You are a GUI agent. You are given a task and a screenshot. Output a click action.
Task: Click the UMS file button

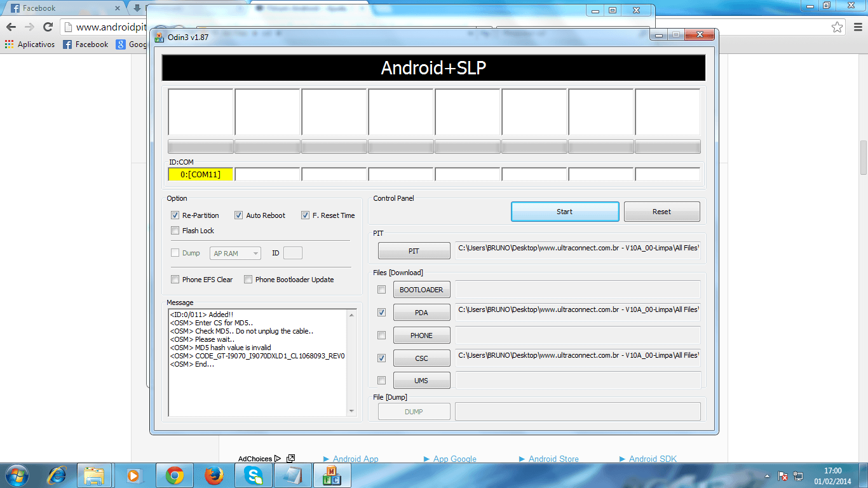tap(421, 381)
